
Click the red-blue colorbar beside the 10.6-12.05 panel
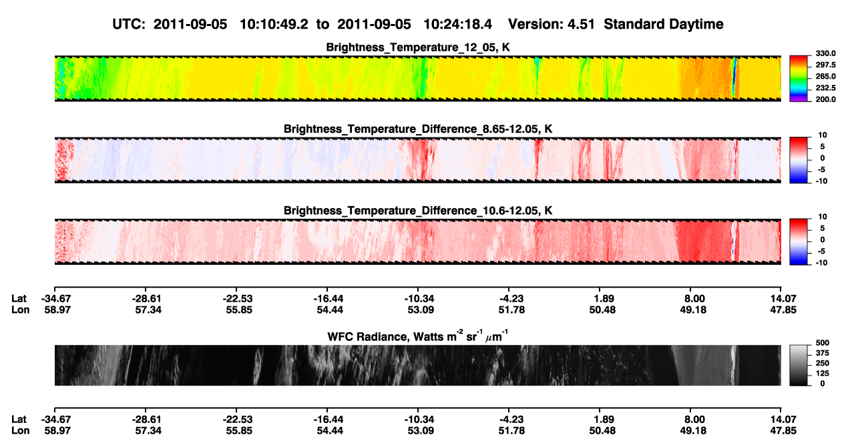tap(799, 242)
